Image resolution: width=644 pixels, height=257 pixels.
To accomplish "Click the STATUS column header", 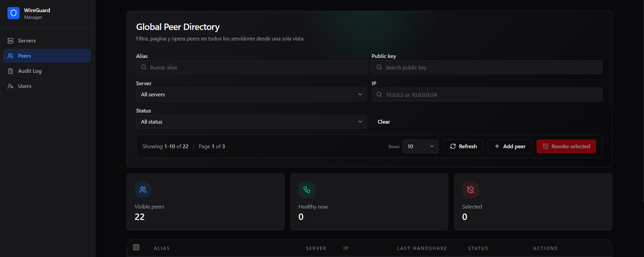I will (478, 248).
